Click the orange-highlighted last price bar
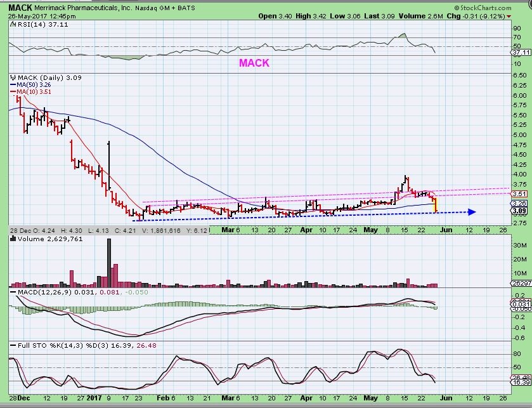The image size is (532, 408). [436, 205]
